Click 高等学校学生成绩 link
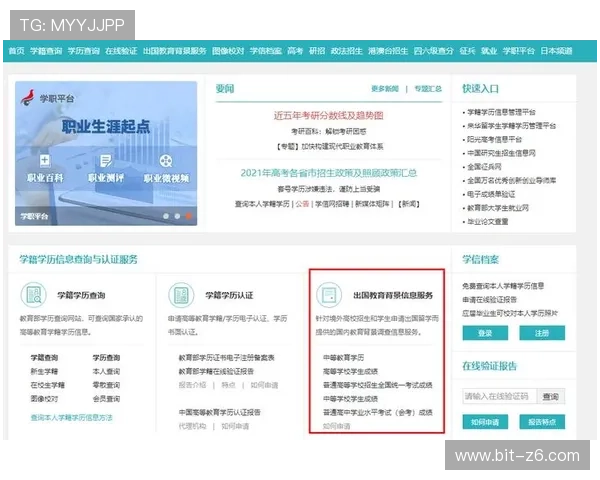 pyautogui.click(x=350, y=371)
